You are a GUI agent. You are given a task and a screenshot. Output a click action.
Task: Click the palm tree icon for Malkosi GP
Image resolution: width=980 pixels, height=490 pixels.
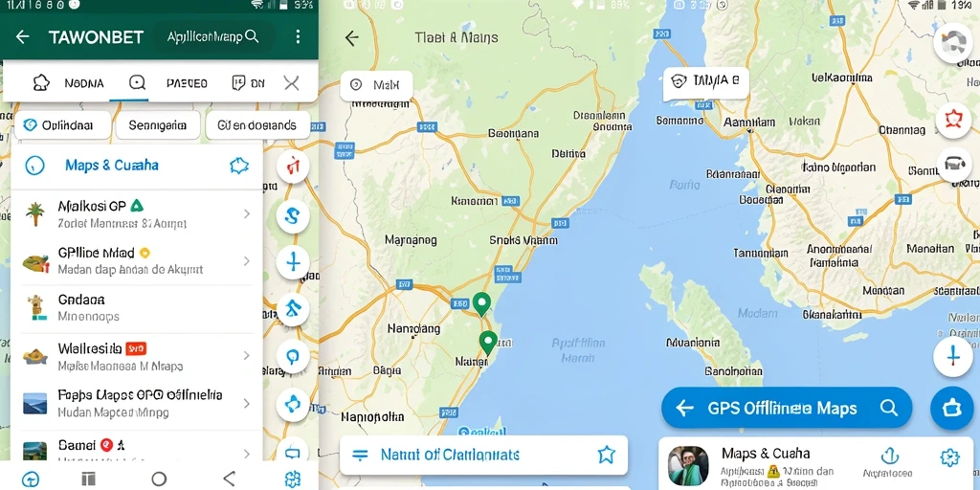pyautogui.click(x=35, y=213)
